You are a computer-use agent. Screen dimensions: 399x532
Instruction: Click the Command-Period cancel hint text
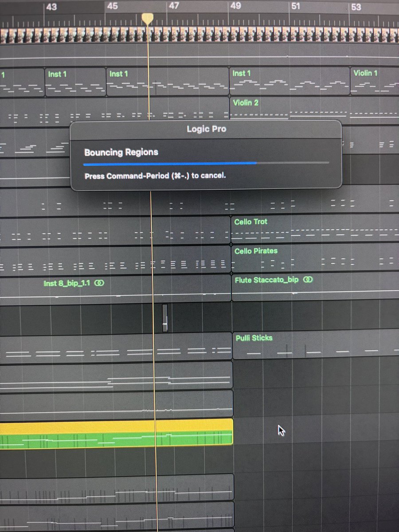(155, 176)
